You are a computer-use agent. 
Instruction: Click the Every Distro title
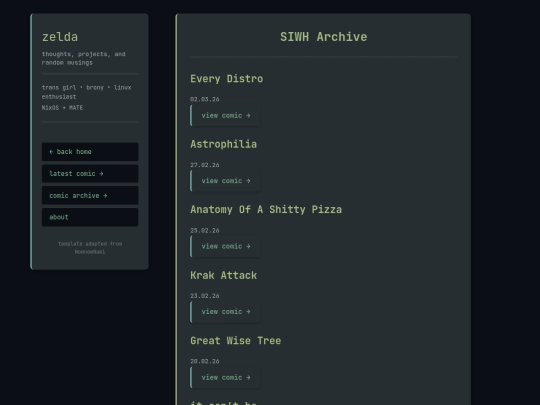click(x=227, y=79)
